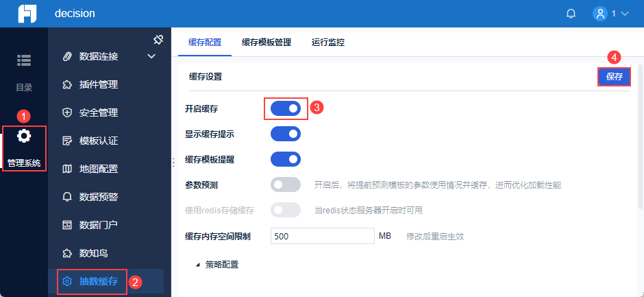Screen dimensions: 644x297
Task: Click the pin icon on sidebar
Action: click(158, 40)
